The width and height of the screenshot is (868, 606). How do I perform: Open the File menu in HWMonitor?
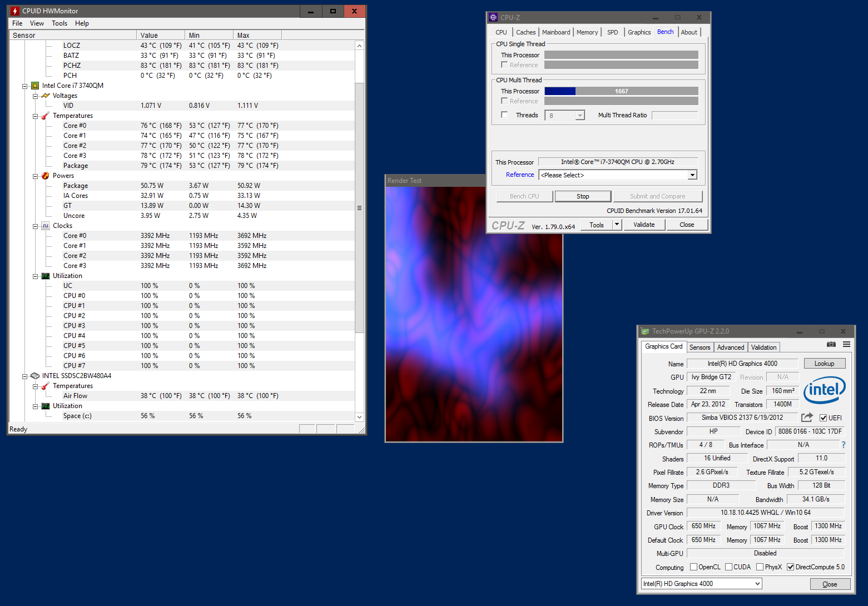(17, 23)
